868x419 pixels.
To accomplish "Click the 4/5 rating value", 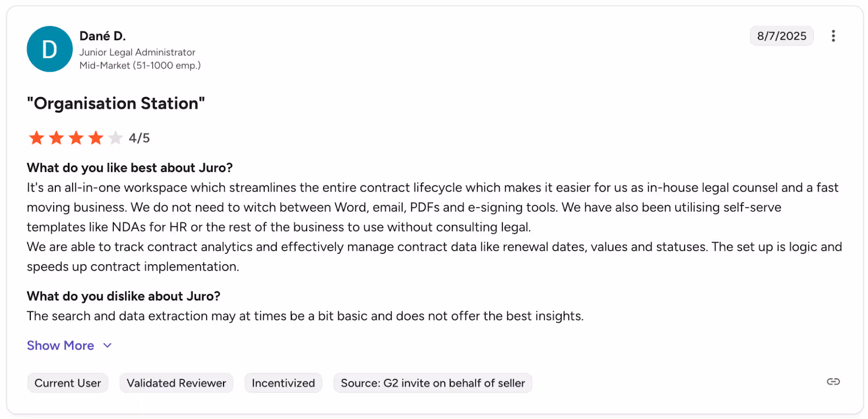I will pyautogui.click(x=138, y=137).
